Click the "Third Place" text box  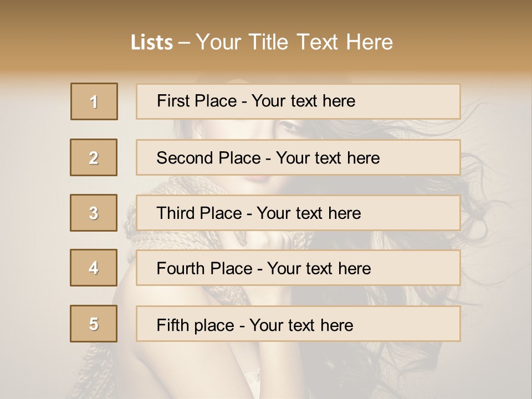pyautogui.click(x=298, y=213)
